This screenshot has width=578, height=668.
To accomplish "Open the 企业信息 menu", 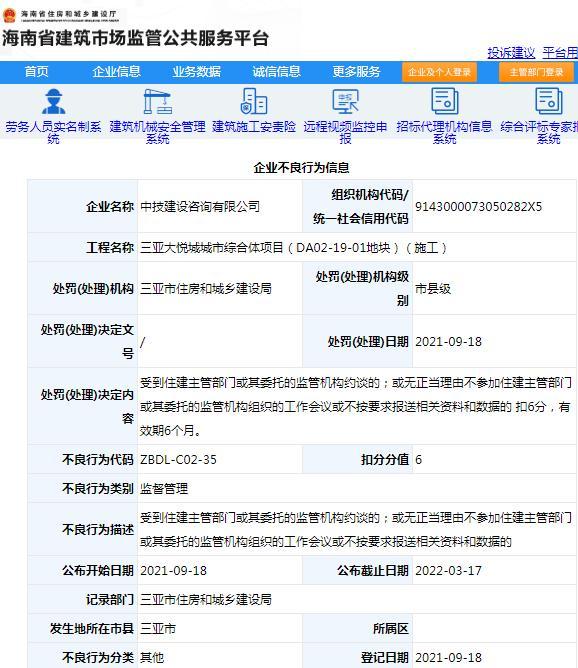I will [x=116, y=72].
